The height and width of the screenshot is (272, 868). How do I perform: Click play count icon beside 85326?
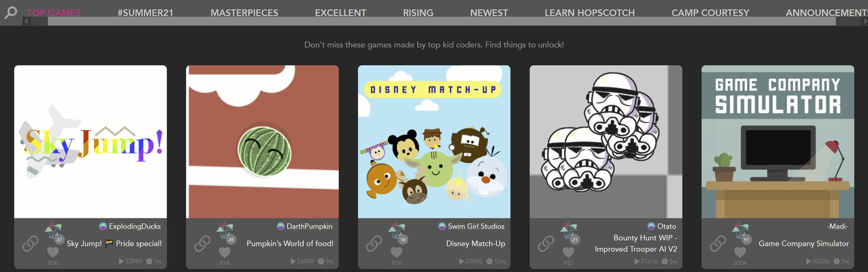tap(809, 261)
